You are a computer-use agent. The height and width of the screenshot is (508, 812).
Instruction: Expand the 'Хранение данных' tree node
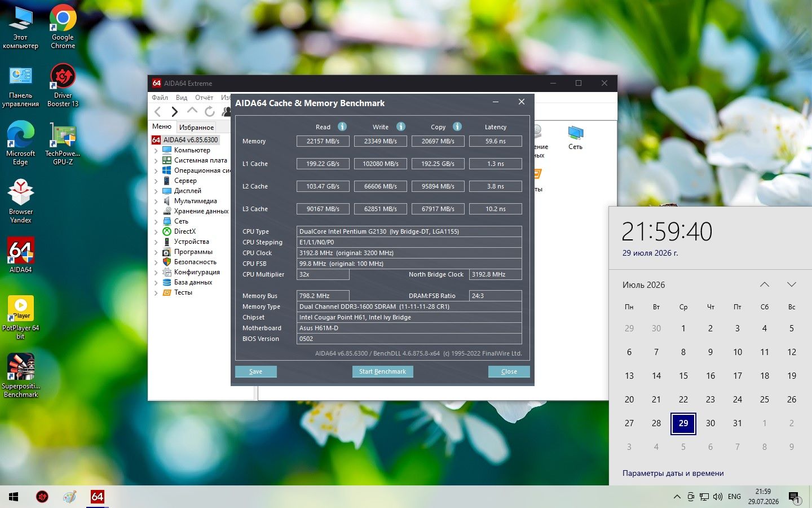click(x=156, y=211)
